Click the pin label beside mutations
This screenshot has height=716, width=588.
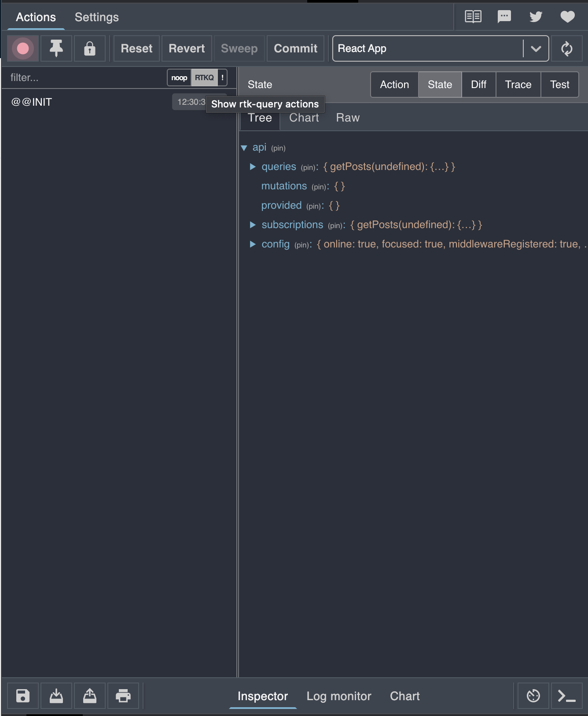pos(319,187)
